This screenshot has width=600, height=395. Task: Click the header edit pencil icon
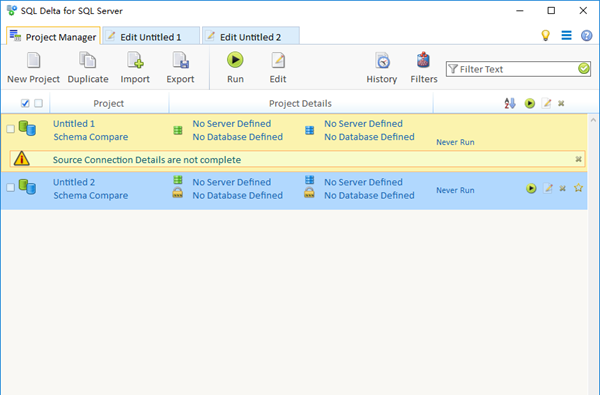[x=546, y=103]
